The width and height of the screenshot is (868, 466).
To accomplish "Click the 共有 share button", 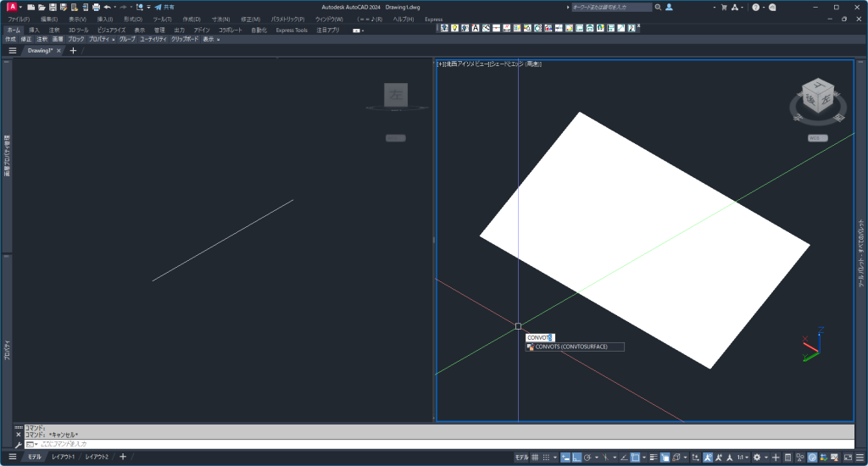I will coord(164,7).
